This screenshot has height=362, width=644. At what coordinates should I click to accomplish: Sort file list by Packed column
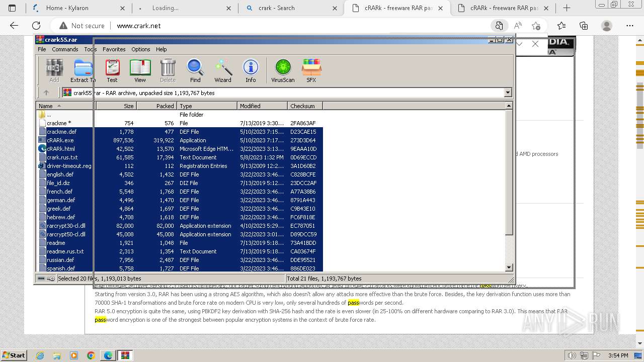pos(156,106)
